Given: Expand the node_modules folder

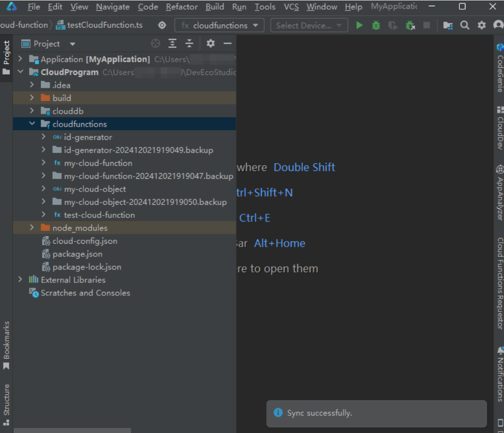Looking at the screenshot, I should coord(32,227).
